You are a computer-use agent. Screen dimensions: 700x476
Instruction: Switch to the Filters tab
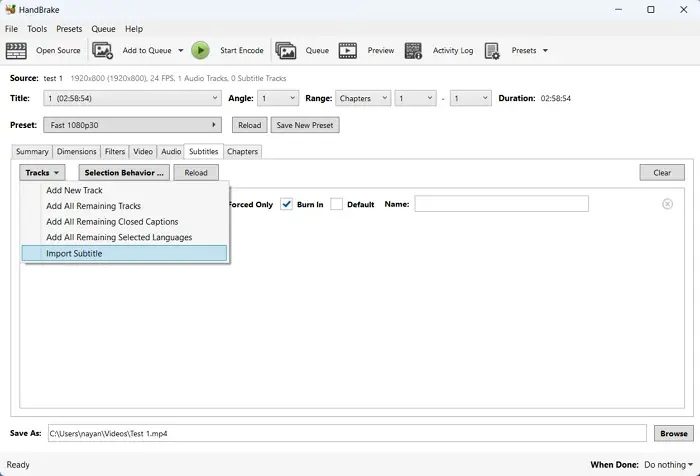coord(115,152)
